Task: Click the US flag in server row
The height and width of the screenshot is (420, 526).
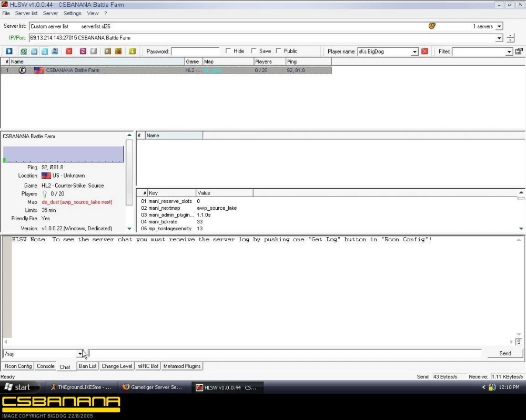Action: click(x=39, y=70)
